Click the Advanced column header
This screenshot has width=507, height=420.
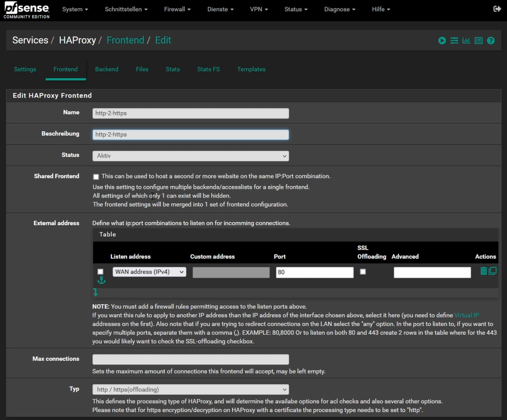[x=405, y=257]
